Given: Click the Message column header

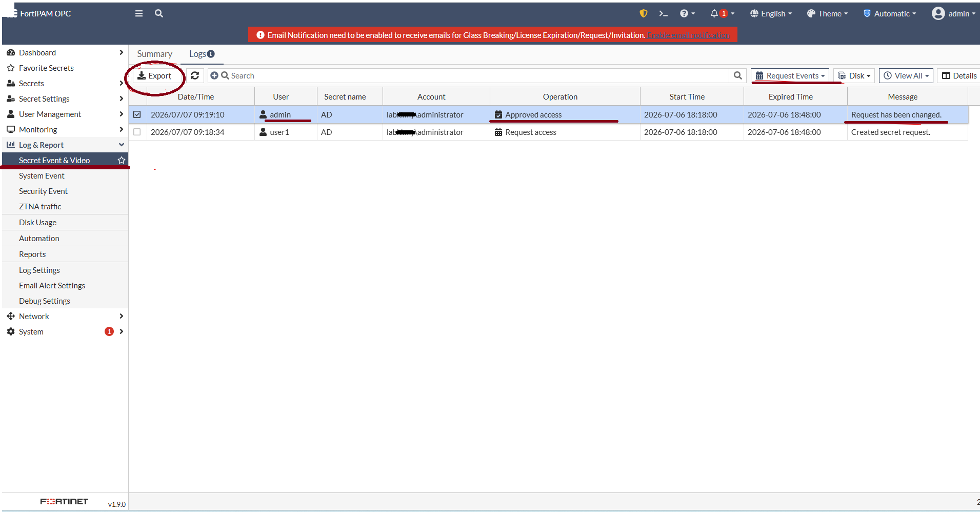Looking at the screenshot, I should (903, 96).
